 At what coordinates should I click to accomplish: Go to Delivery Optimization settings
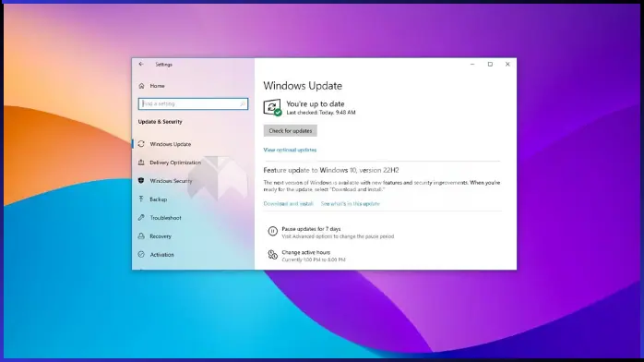tap(175, 163)
